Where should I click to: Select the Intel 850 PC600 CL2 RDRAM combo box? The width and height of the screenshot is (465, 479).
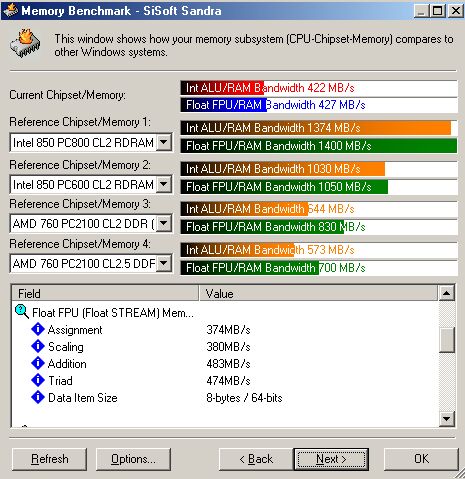[x=91, y=184]
